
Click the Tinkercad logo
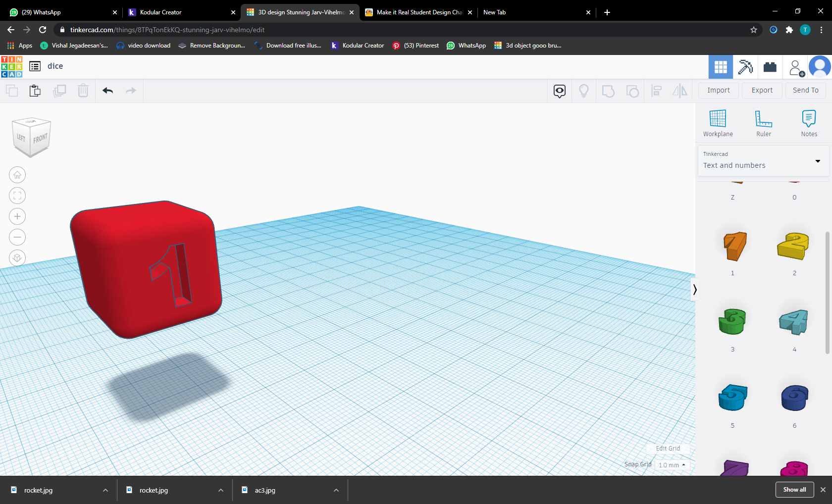(x=12, y=67)
